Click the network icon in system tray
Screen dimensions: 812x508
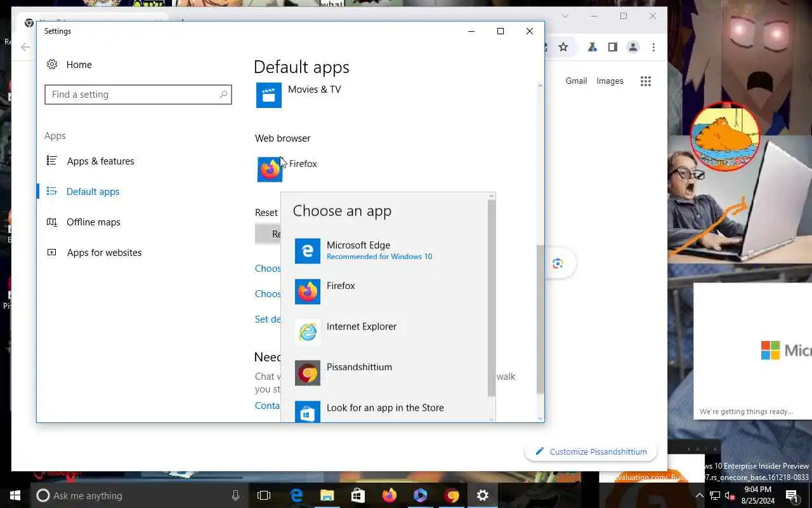click(715, 495)
